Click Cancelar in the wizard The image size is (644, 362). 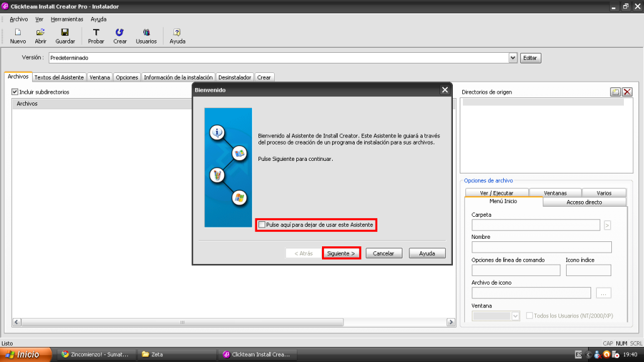click(383, 253)
